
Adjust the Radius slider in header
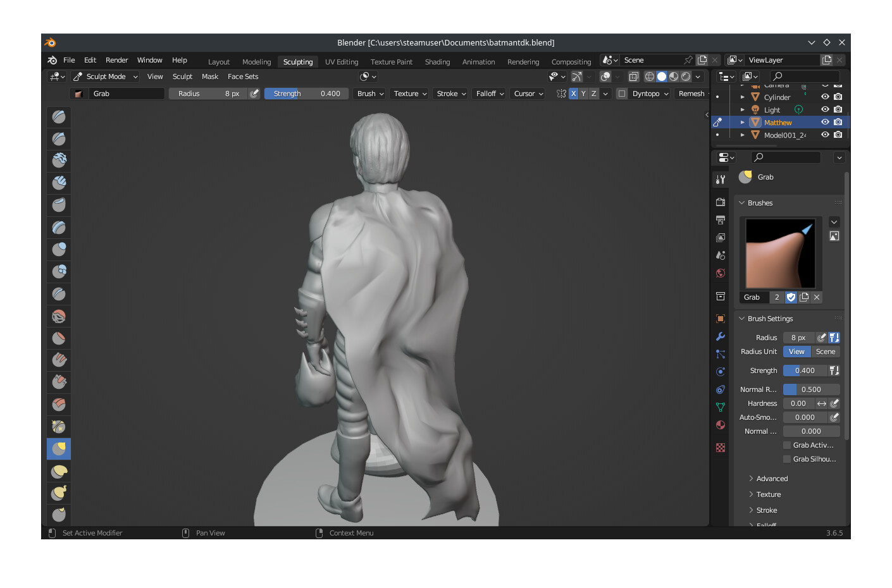(208, 94)
